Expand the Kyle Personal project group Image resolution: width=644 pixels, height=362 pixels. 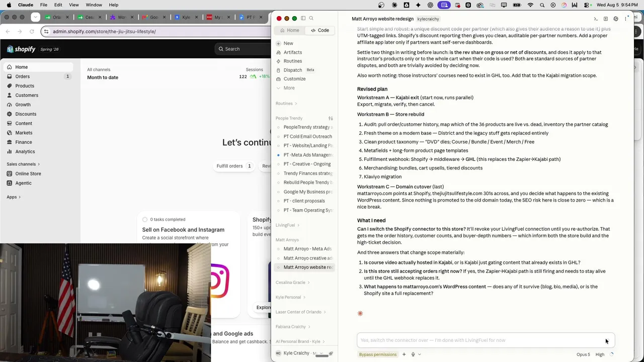pos(290,297)
